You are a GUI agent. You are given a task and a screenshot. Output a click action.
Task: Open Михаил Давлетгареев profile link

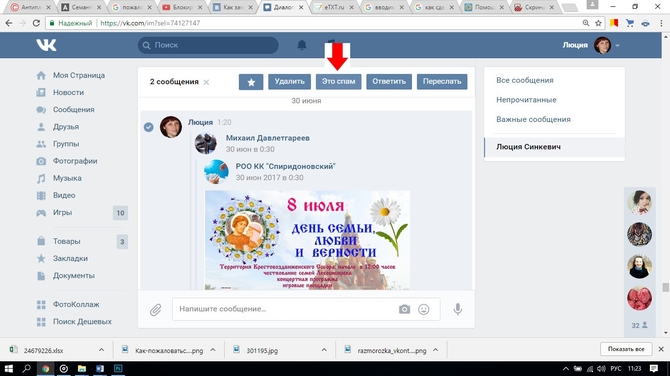point(267,138)
